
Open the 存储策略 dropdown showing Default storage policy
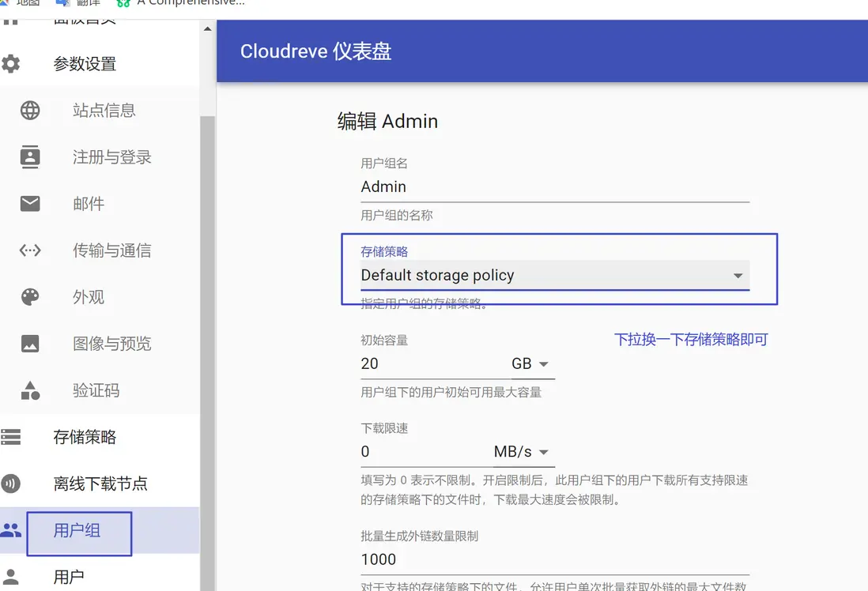pyautogui.click(x=555, y=275)
